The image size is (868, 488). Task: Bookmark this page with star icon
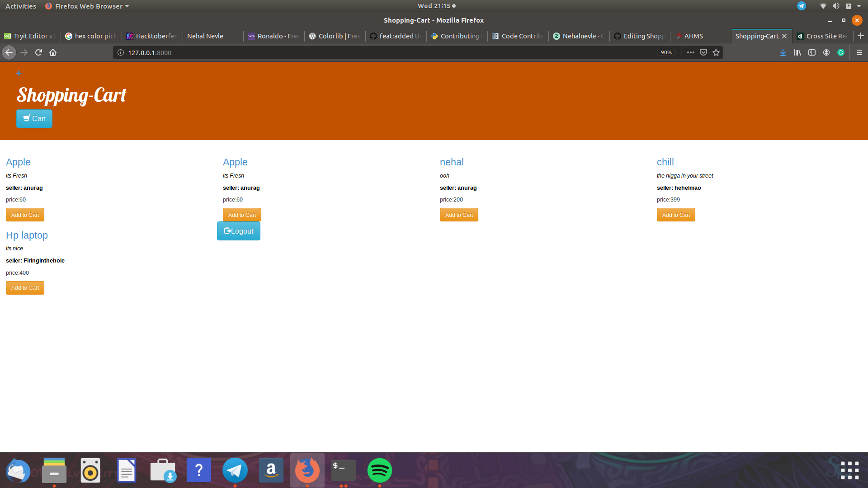pos(716,52)
